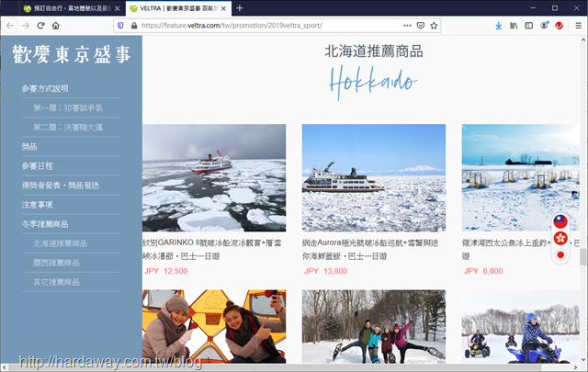Jump to 其它推薦商品
The image size is (588, 372).
click(x=56, y=282)
